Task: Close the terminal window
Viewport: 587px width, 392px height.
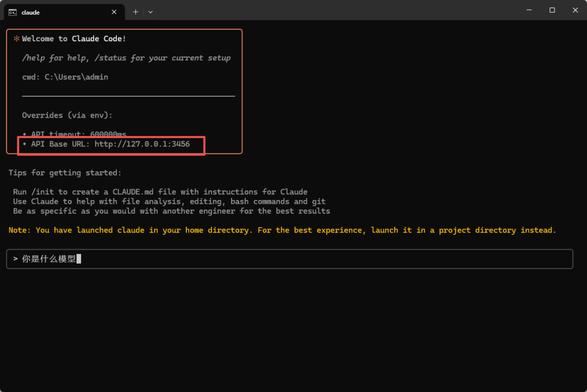Action: 575,10
